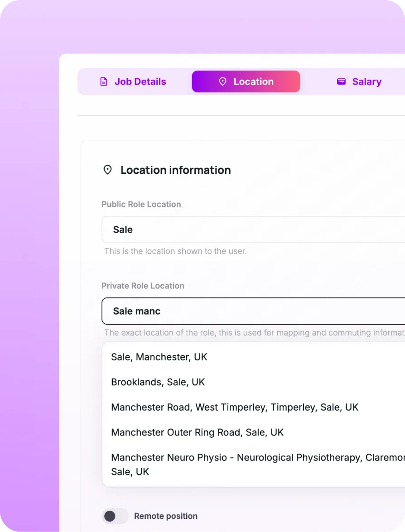This screenshot has height=532, width=405.
Task: Open the Salary tab
Action: pos(366,82)
